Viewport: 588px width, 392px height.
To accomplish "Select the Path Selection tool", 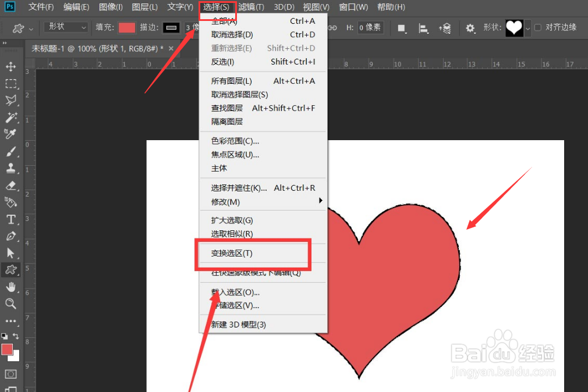I will tap(10, 254).
